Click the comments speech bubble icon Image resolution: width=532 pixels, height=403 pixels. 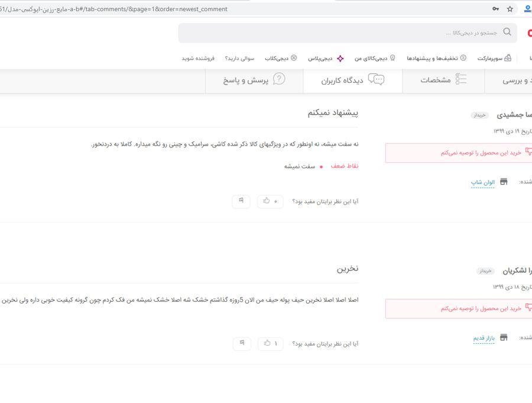click(377, 79)
